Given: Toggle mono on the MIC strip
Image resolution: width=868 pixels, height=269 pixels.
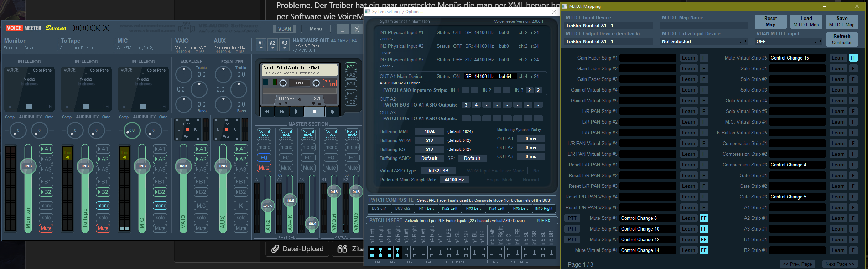Looking at the screenshot, I should click(x=160, y=206).
